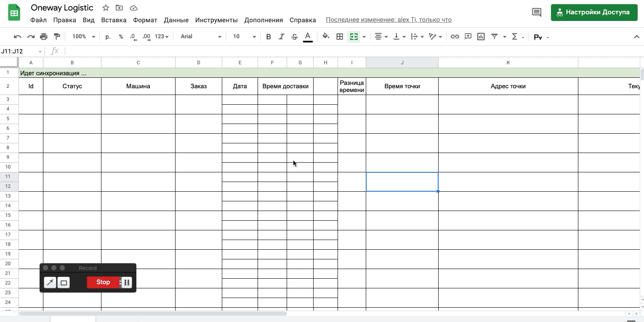Stop the screen recording
Screen dimensions: 644x322
click(x=103, y=282)
